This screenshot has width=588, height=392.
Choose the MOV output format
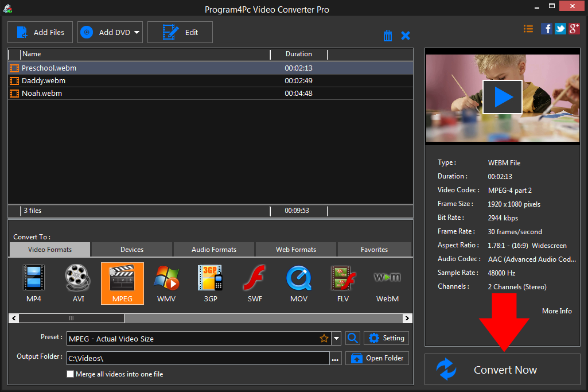coord(298,282)
